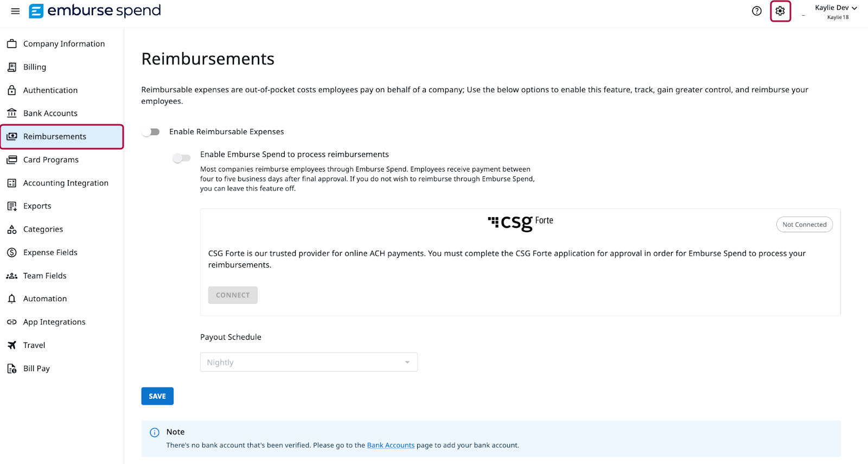The image size is (868, 464).
Task: Open Help via the question mark icon
Action: 756,10
